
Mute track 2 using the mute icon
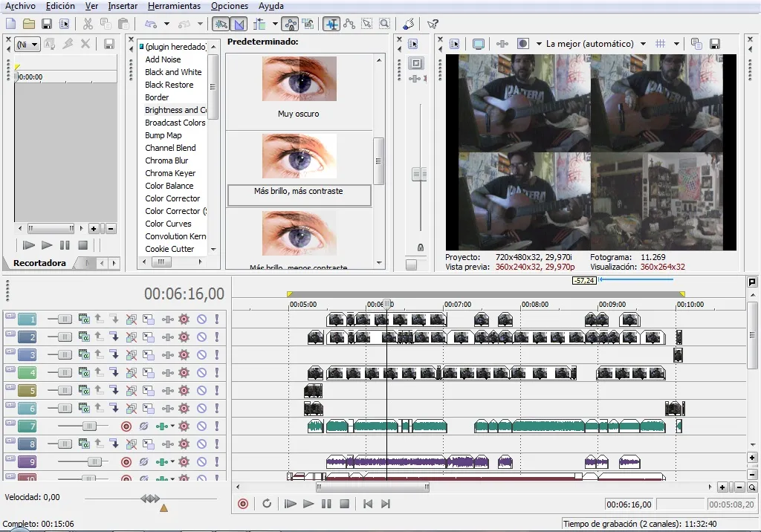(201, 337)
